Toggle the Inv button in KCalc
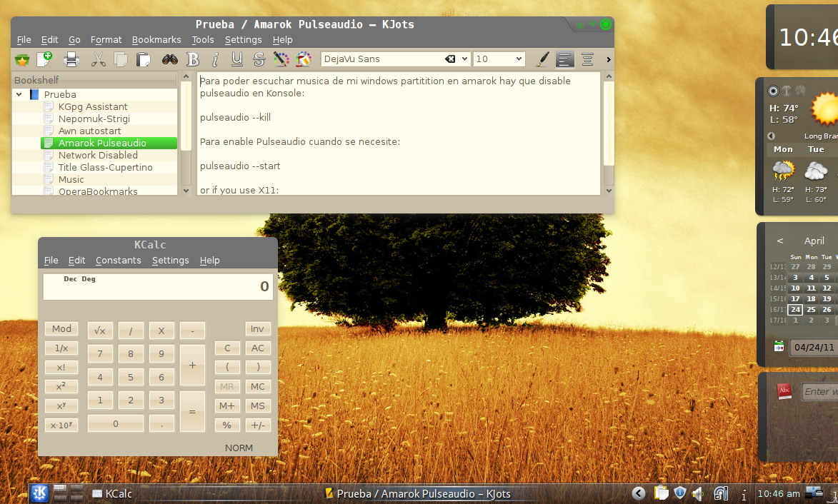This screenshot has height=504, width=838. pos(258,329)
